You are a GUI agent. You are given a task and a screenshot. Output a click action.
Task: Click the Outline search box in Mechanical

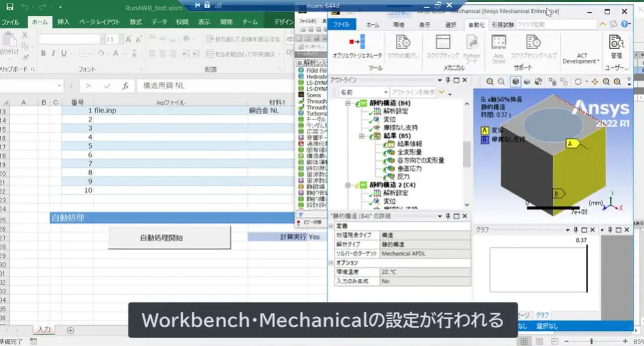pos(413,93)
